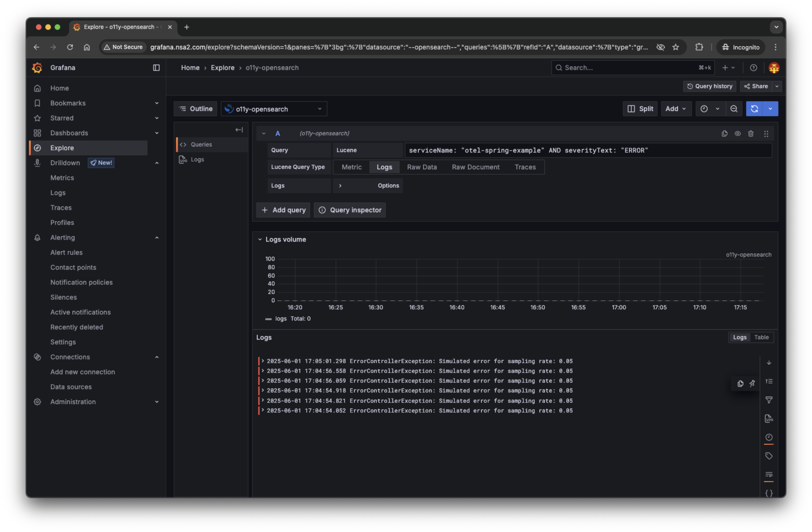Toggle the logs series legend color swatch
The height and width of the screenshot is (532, 812).
point(268,319)
